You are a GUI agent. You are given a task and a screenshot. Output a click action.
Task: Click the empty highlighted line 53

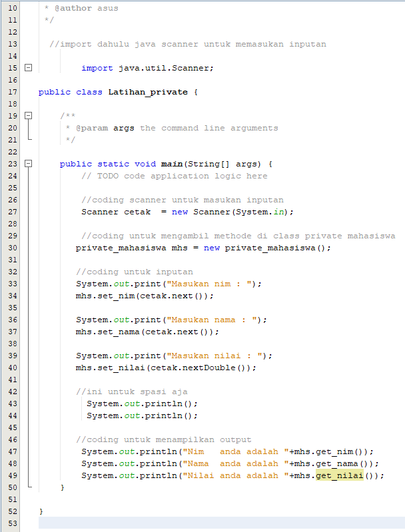pyautogui.click(x=222, y=523)
